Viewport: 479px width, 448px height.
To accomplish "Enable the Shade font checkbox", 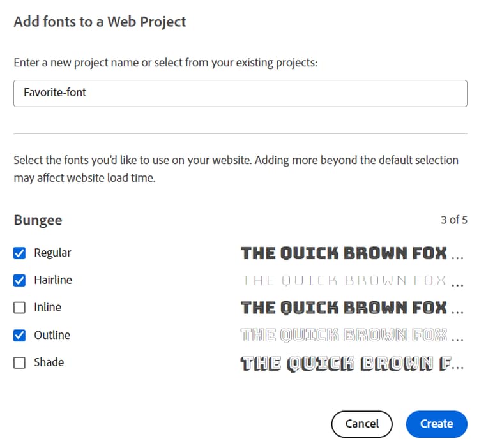I will [20, 362].
